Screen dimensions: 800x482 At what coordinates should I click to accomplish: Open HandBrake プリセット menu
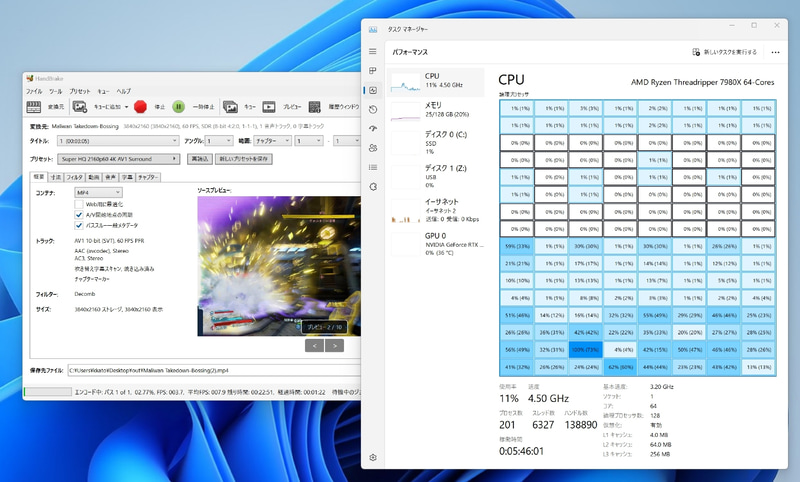80,91
